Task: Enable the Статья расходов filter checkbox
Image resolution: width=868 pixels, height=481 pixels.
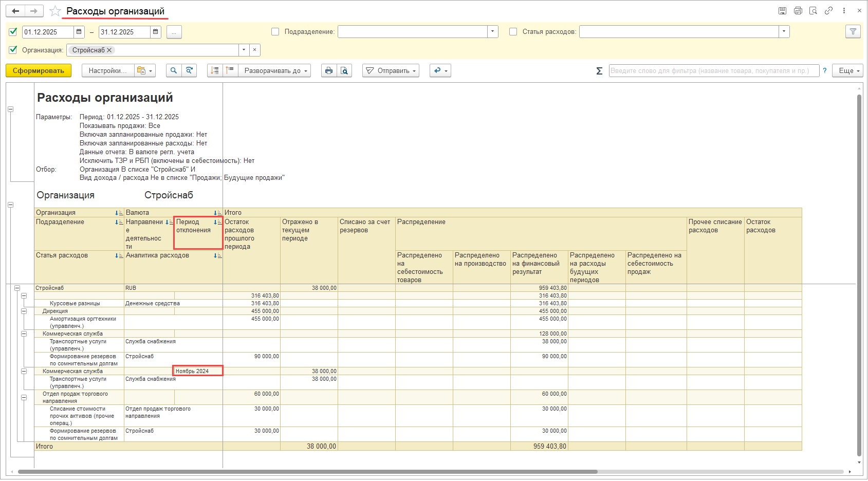Action: [513, 32]
